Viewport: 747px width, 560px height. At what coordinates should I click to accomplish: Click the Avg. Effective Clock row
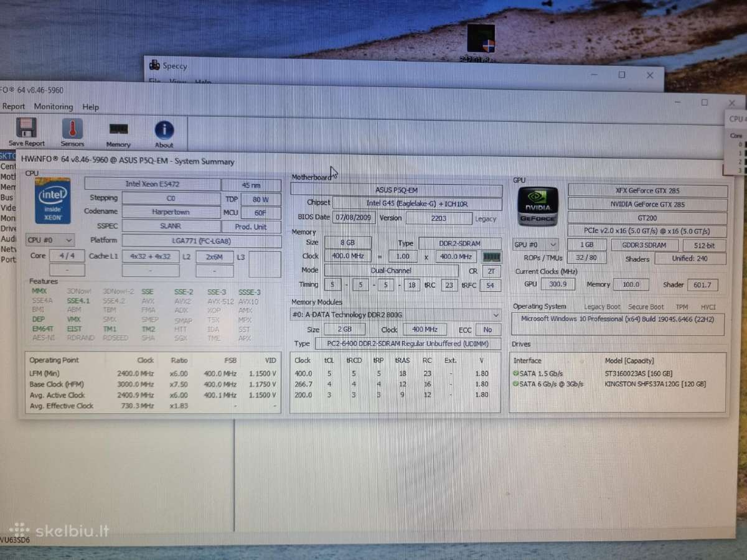pyautogui.click(x=153, y=406)
